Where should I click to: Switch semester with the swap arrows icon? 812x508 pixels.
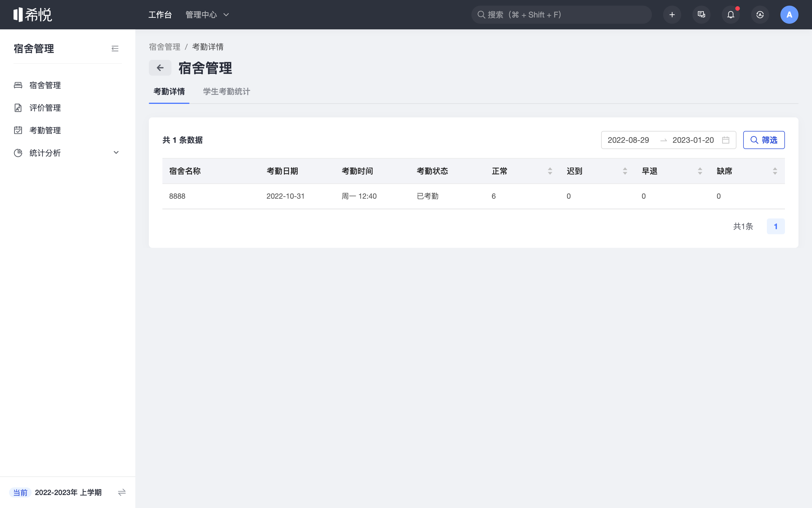[122, 492]
